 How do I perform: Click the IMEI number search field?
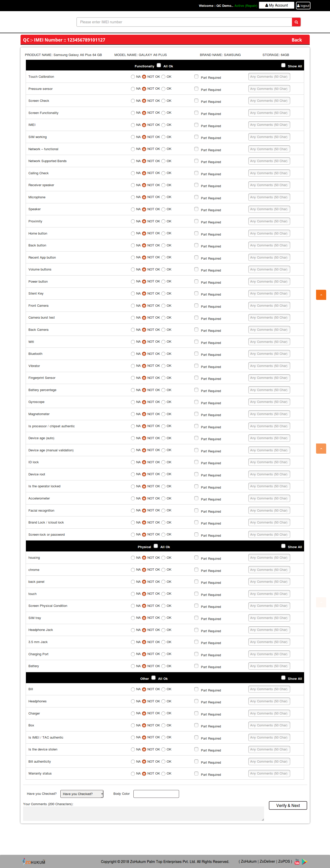coord(184,22)
